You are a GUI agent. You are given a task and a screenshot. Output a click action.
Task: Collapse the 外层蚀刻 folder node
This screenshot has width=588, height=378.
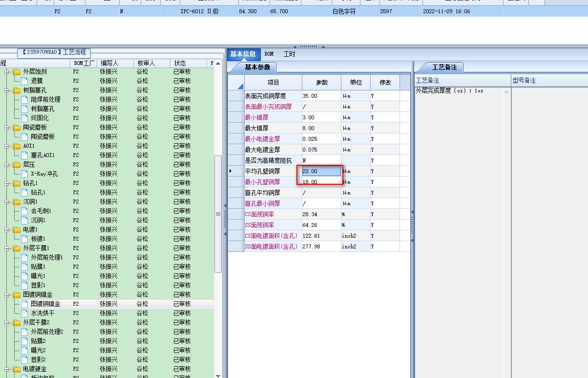[7, 72]
